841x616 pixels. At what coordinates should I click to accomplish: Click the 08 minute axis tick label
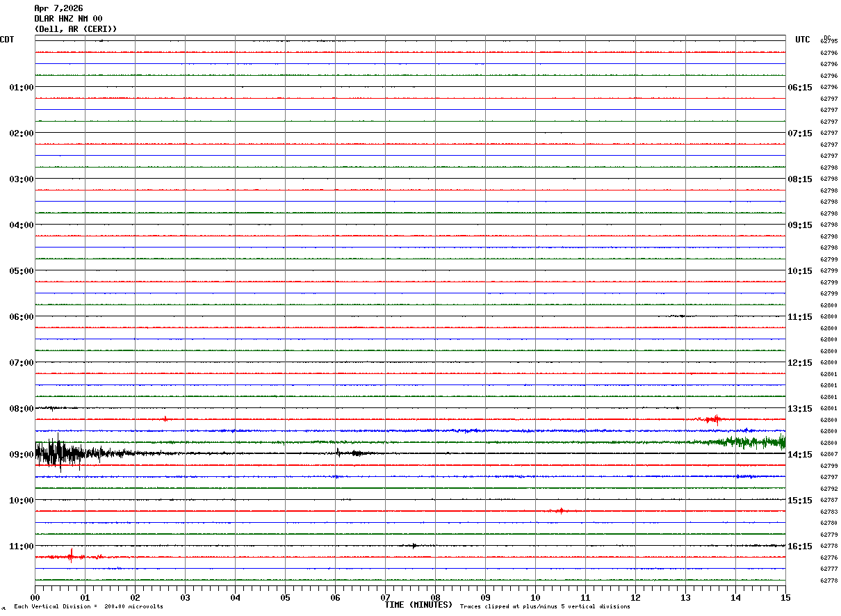[435, 598]
